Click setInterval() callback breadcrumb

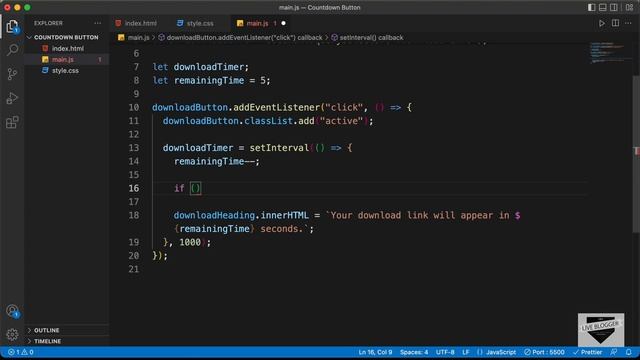367,38
